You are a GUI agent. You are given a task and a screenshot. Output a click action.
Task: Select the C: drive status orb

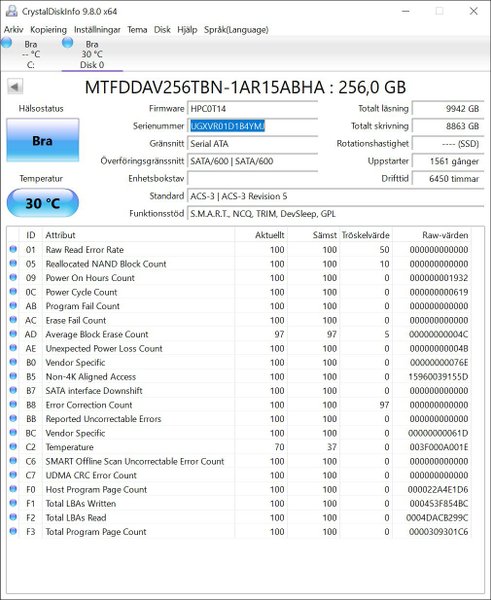click(x=7, y=43)
